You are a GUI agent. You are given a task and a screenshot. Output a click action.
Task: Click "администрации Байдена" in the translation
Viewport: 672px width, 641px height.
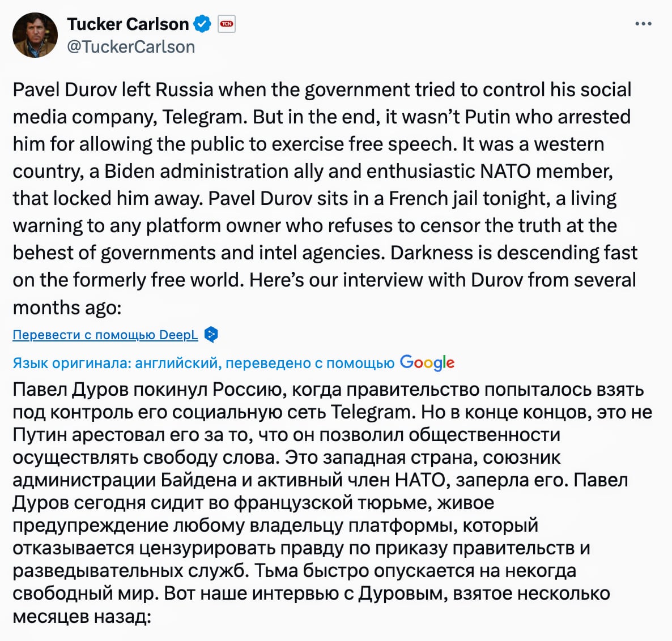(125, 480)
